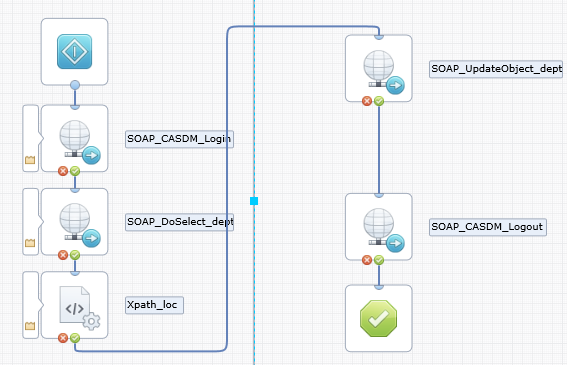
Task: Expand the side tab of Xpath_loc operator
Action: 31,305
